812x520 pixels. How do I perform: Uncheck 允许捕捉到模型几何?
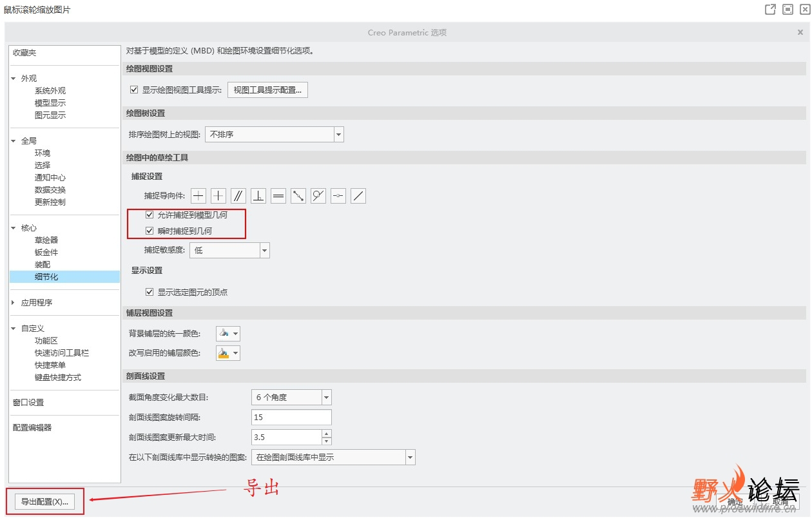tap(150, 215)
